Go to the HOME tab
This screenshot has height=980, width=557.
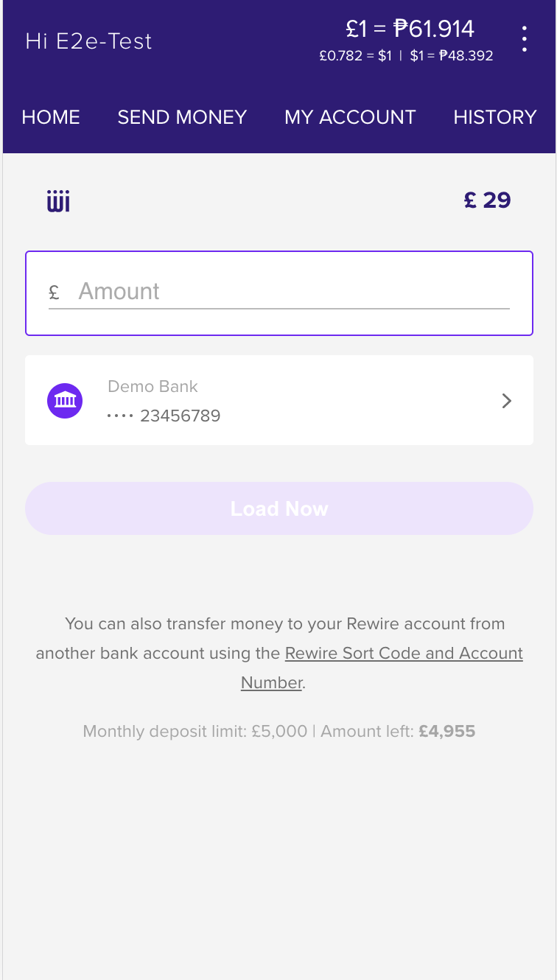(x=51, y=117)
